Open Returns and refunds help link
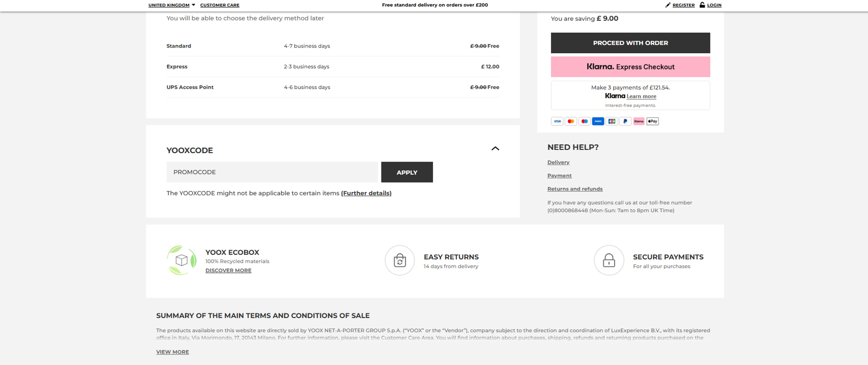This screenshot has width=868, height=365. pyautogui.click(x=575, y=189)
